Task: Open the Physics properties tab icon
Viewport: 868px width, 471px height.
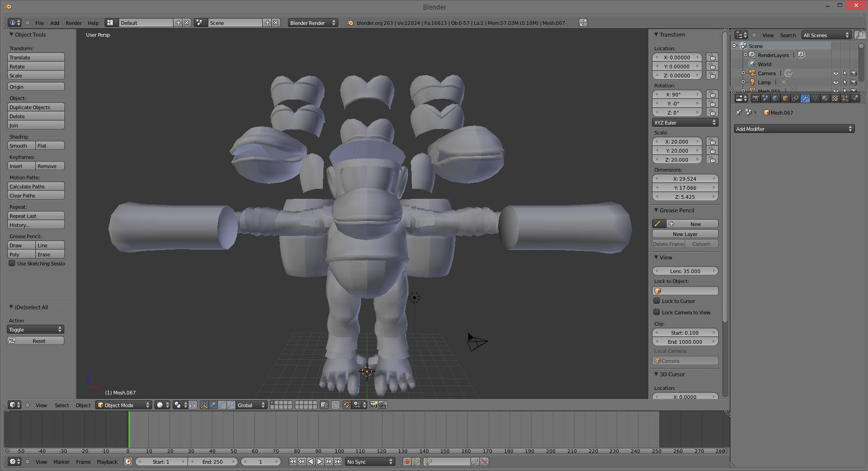Action: (x=855, y=98)
